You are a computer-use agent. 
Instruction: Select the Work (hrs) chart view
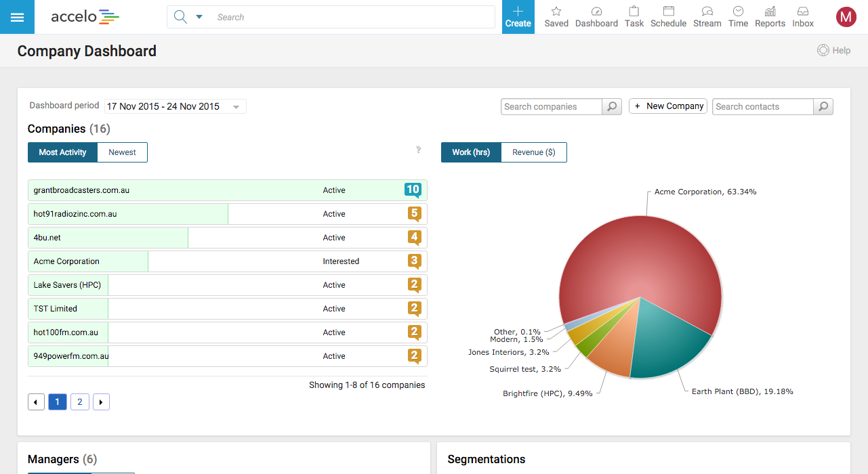[x=471, y=152]
